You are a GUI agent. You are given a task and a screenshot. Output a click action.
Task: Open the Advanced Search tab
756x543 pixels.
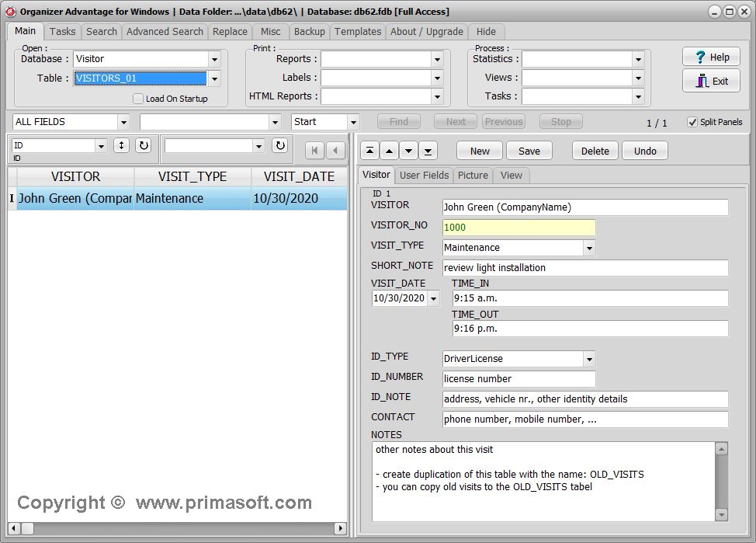coord(165,31)
